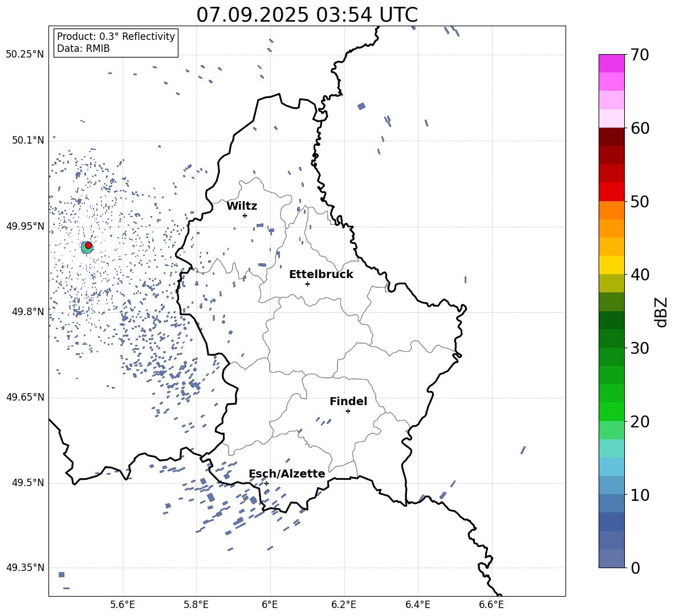Image resolution: width=675 pixels, height=616 pixels.
Task: Click the colorbar tick label 70
Action: pos(640,55)
